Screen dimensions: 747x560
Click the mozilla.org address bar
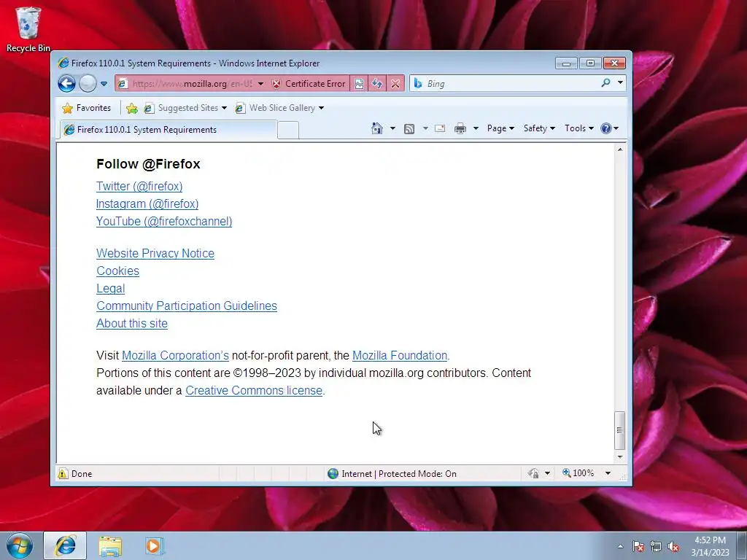(192, 84)
